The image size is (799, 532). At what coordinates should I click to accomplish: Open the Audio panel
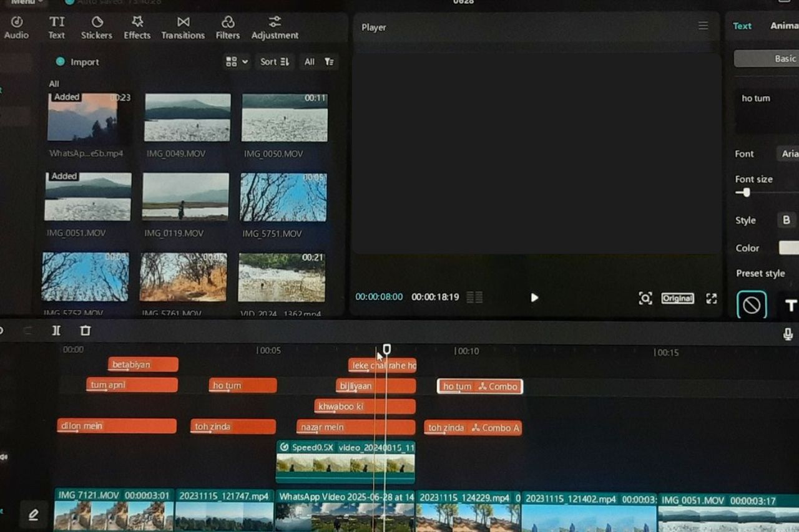coord(16,27)
